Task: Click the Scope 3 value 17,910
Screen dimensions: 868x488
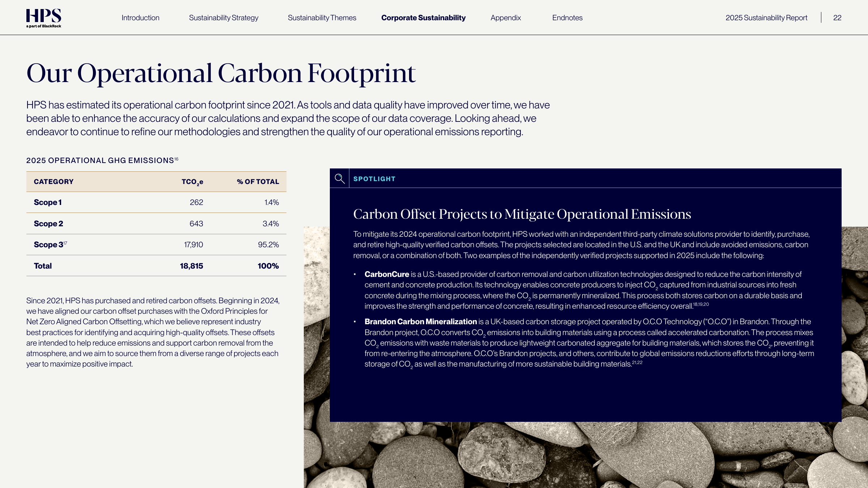Action: [x=193, y=245]
